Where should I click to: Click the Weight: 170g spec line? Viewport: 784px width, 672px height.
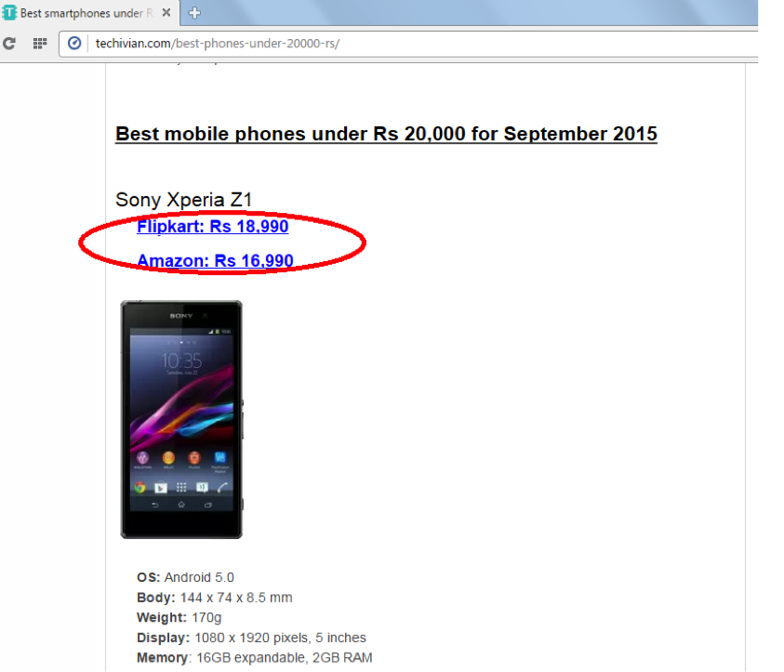179,617
